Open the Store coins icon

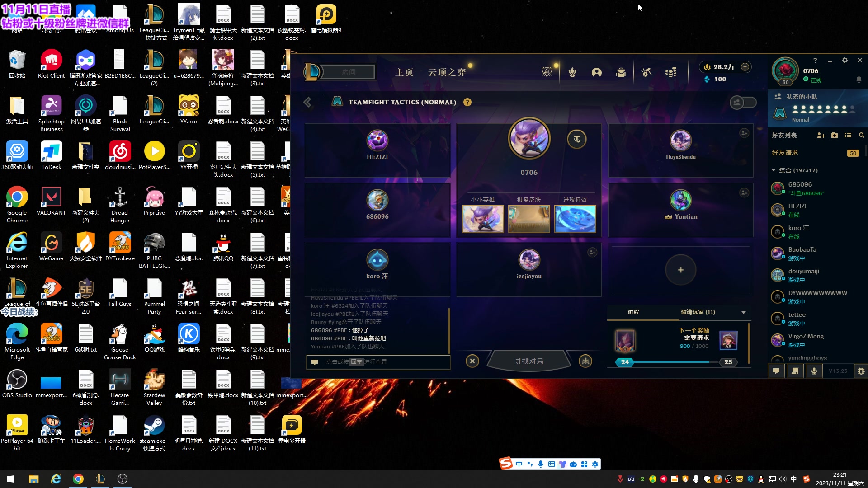pos(671,72)
